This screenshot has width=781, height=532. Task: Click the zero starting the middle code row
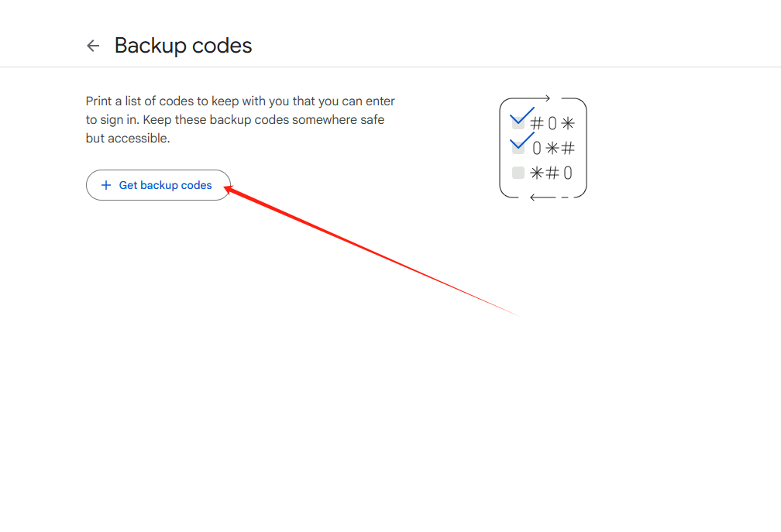click(x=537, y=149)
